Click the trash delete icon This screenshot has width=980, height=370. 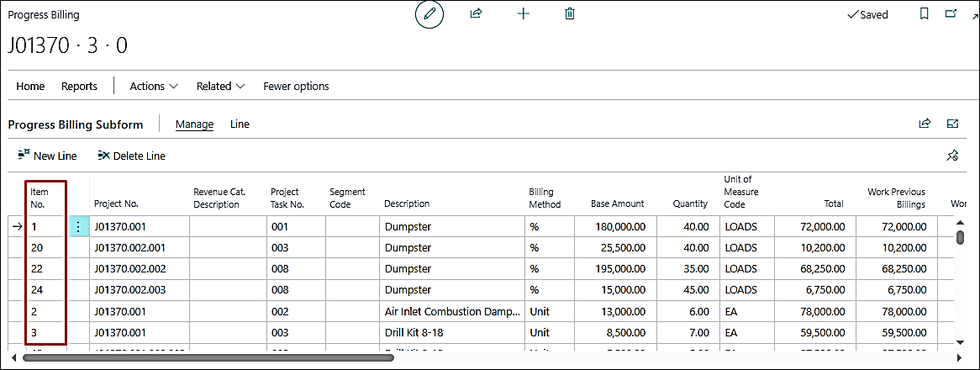click(570, 14)
